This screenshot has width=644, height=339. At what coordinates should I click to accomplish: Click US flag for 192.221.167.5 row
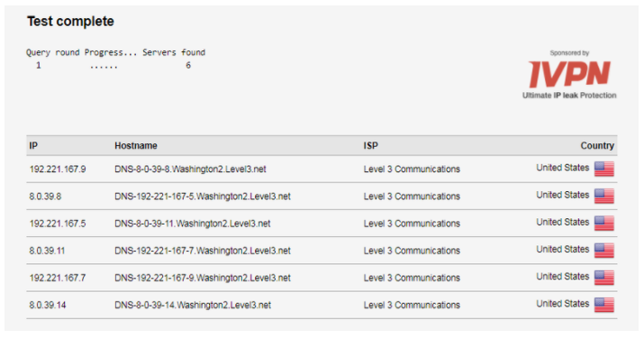tap(604, 223)
